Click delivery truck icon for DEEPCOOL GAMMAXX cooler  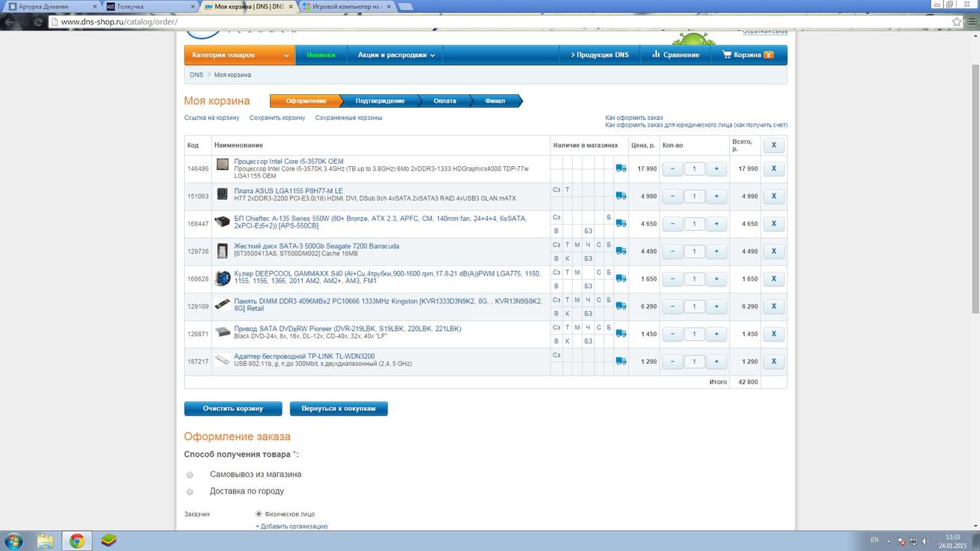tap(620, 278)
